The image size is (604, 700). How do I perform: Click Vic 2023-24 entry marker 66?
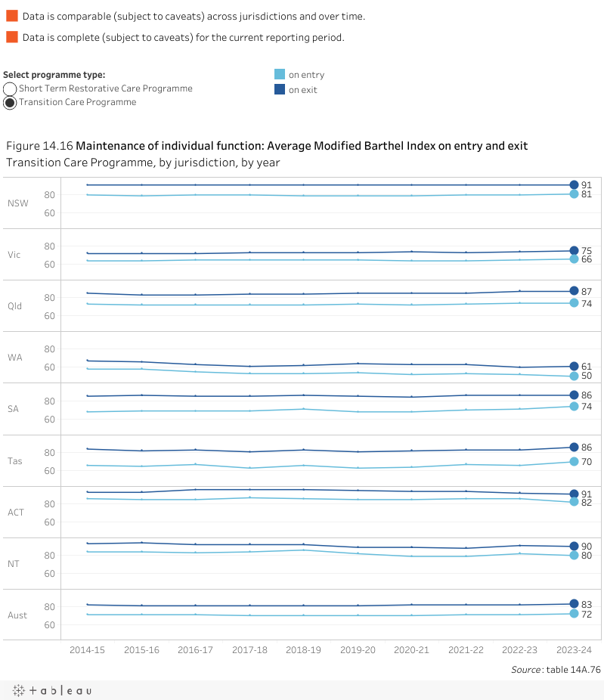[x=574, y=259]
